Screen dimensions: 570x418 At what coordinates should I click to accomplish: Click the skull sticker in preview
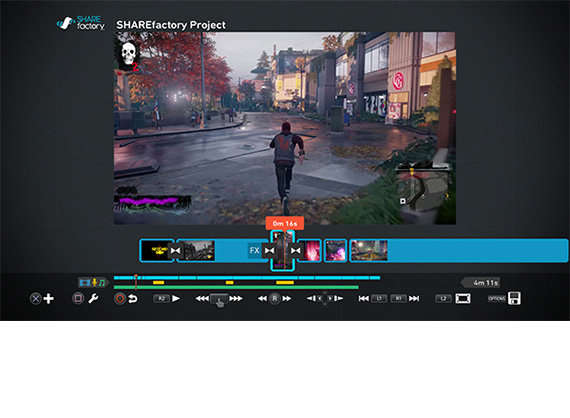pos(129,55)
